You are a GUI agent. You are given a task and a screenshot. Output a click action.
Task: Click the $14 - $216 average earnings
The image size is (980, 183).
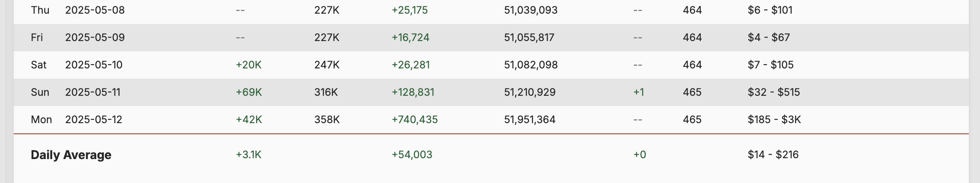773,154
